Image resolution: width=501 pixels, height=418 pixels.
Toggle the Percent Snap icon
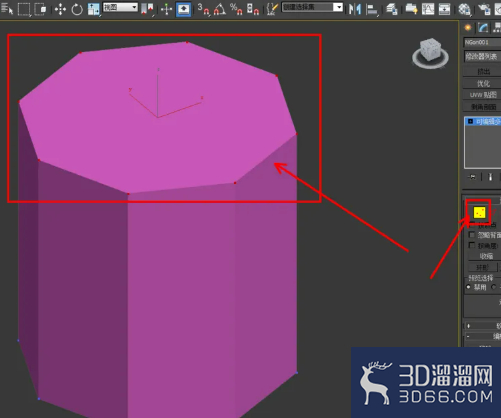point(236,9)
